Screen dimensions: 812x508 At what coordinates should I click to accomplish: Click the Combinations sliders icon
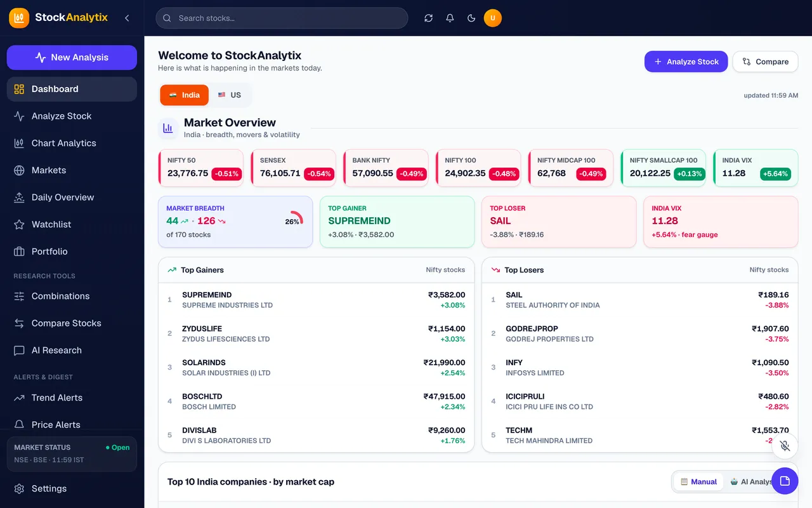coord(19,296)
